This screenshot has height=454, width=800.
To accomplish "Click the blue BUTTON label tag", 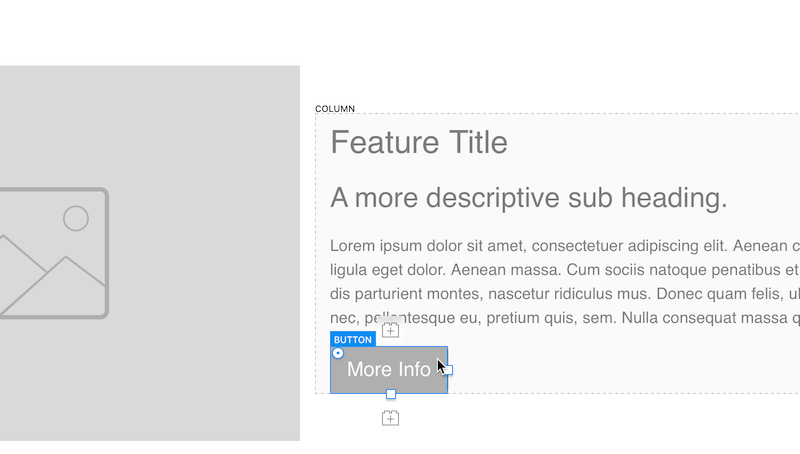I will 353,339.
